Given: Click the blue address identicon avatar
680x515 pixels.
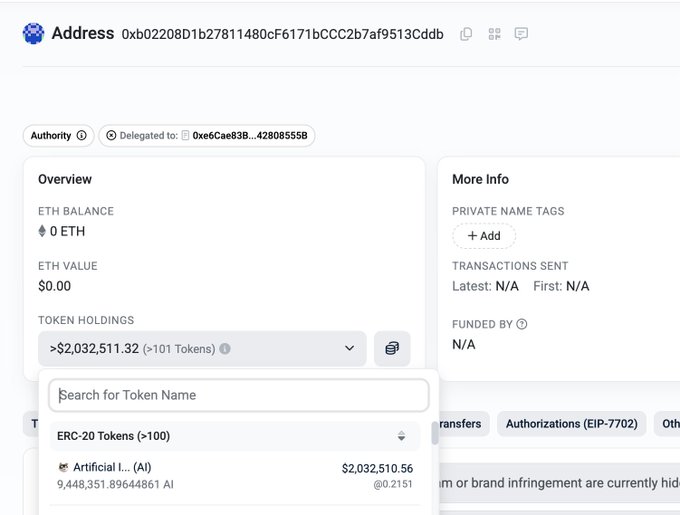Looking at the screenshot, I should point(33,33).
